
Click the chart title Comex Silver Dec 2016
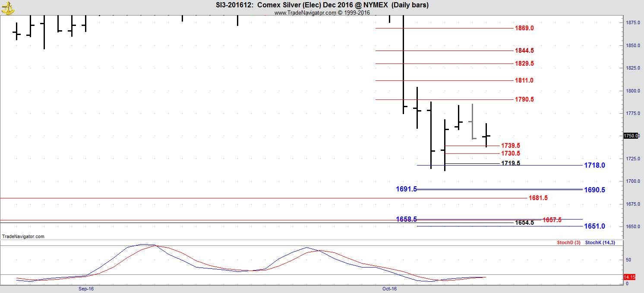click(322, 5)
